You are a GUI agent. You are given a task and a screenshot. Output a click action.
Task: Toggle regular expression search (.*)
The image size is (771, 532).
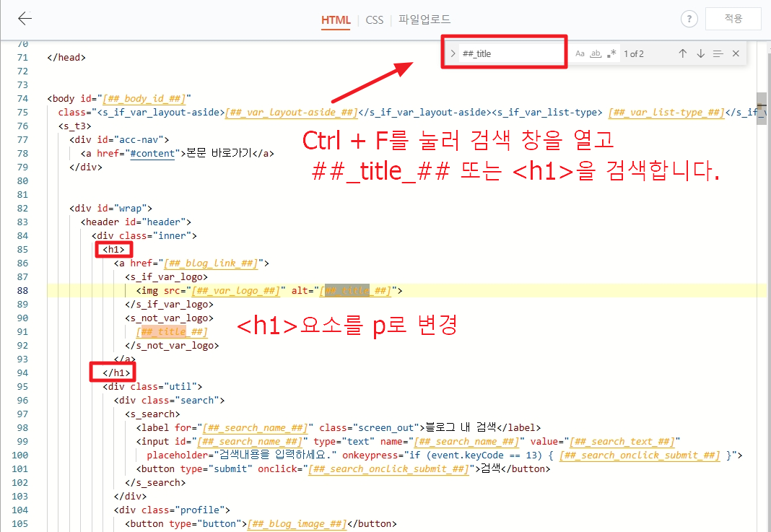tap(611, 53)
